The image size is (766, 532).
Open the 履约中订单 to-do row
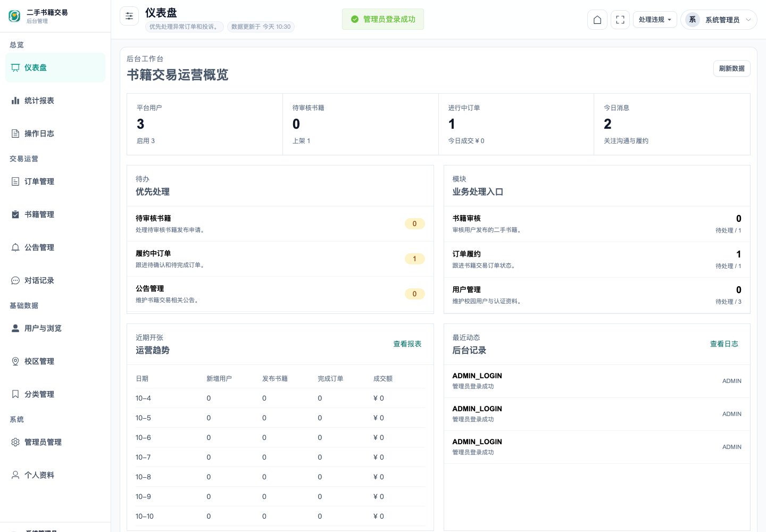[280, 259]
